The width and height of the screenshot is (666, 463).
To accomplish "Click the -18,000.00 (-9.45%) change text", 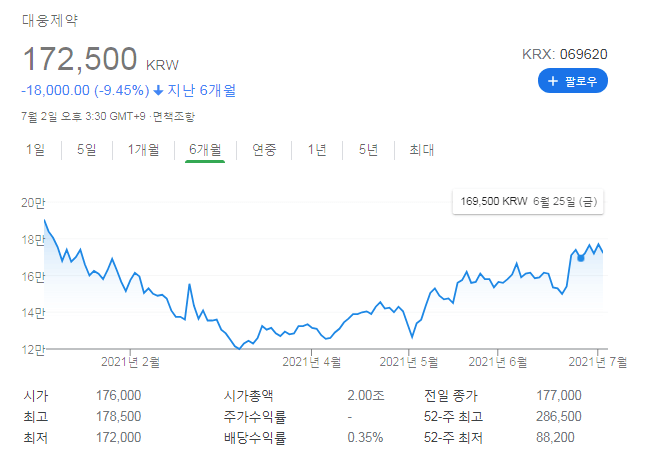I will 85,90.
